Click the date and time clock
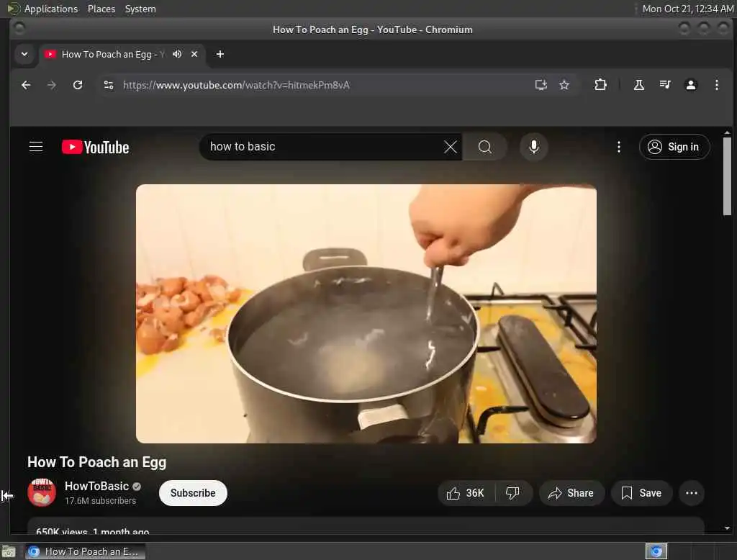 point(687,9)
